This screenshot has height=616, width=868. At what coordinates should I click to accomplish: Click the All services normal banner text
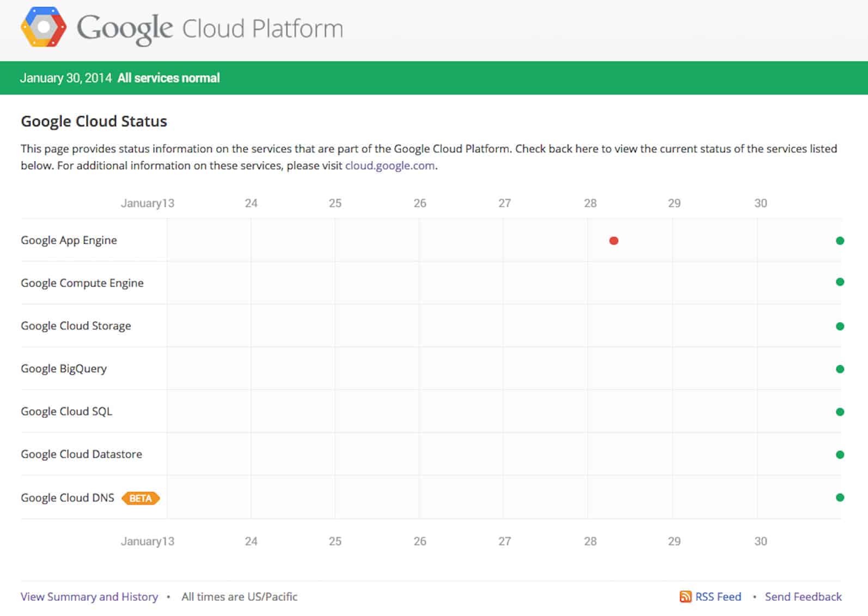pyautogui.click(x=169, y=78)
